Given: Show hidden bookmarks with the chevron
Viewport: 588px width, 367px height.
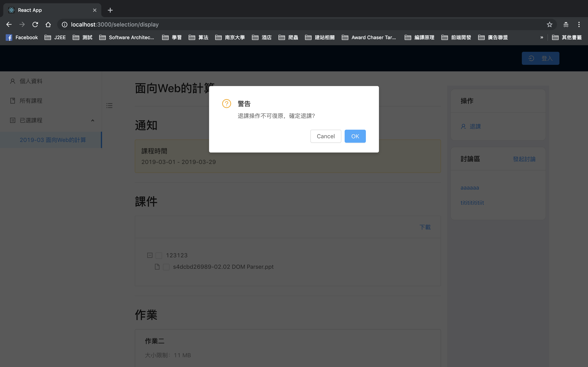Looking at the screenshot, I should pyautogui.click(x=542, y=37).
